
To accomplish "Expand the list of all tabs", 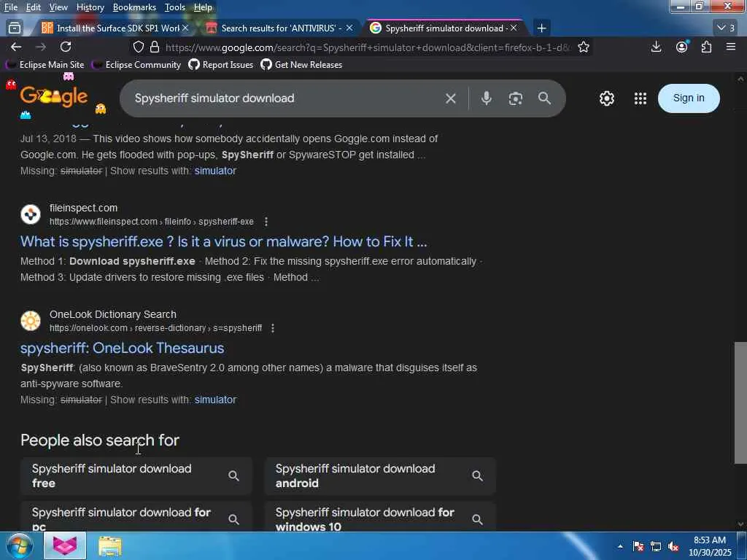I will coord(726,28).
